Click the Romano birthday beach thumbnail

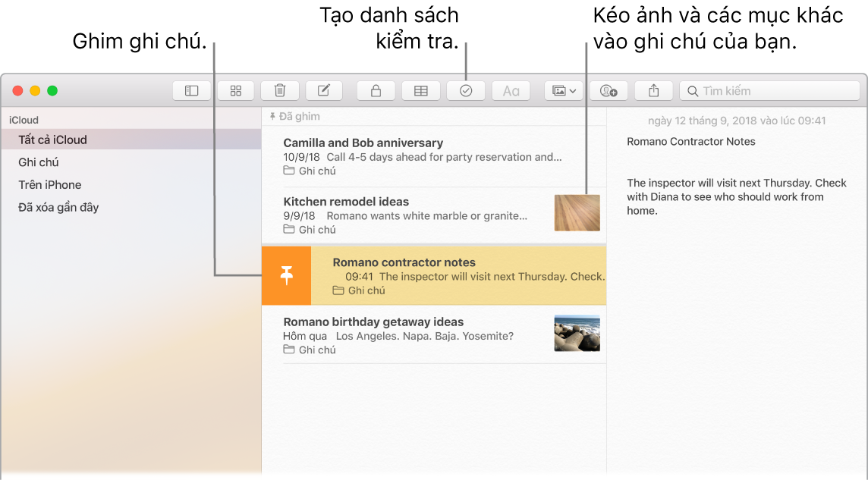pos(577,333)
